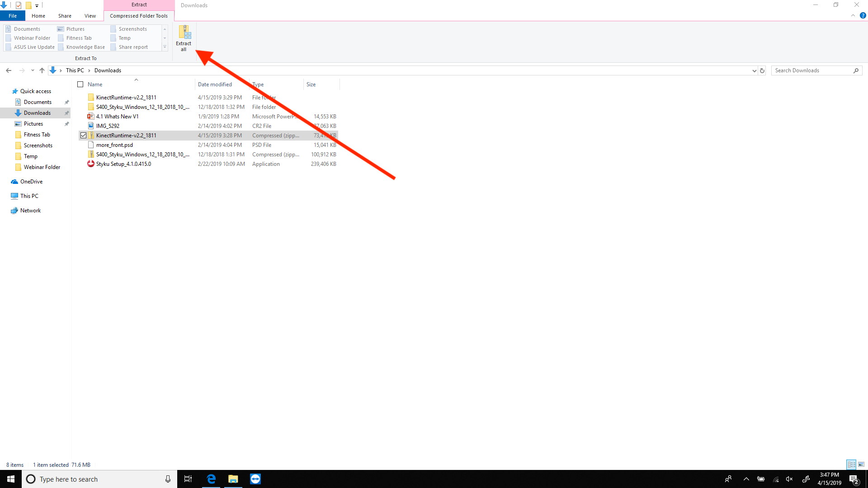Click the up directory arrow icon
The height and width of the screenshot is (488, 868).
pyautogui.click(x=42, y=70)
